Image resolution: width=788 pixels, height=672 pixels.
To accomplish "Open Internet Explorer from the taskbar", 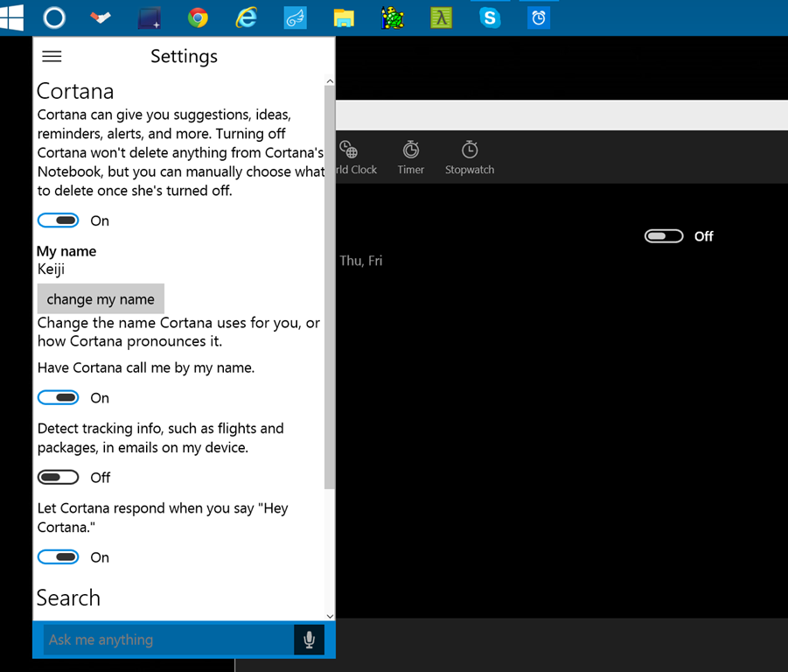I will point(247,17).
